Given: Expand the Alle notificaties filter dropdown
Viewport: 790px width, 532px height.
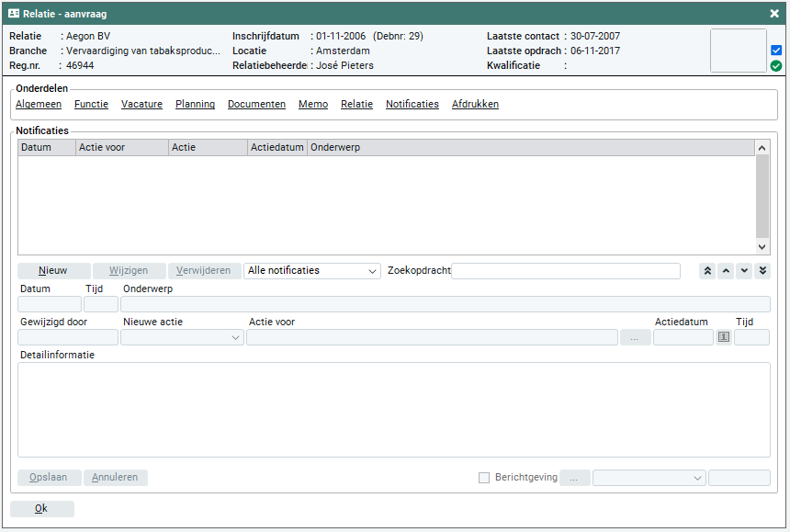Looking at the screenshot, I should click(312, 271).
